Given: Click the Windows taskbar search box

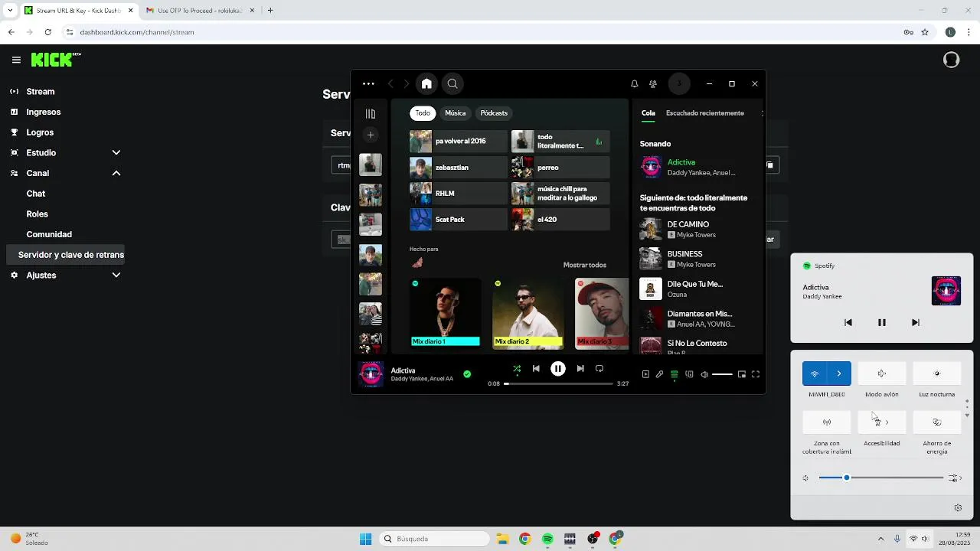Looking at the screenshot, I should pos(434,539).
